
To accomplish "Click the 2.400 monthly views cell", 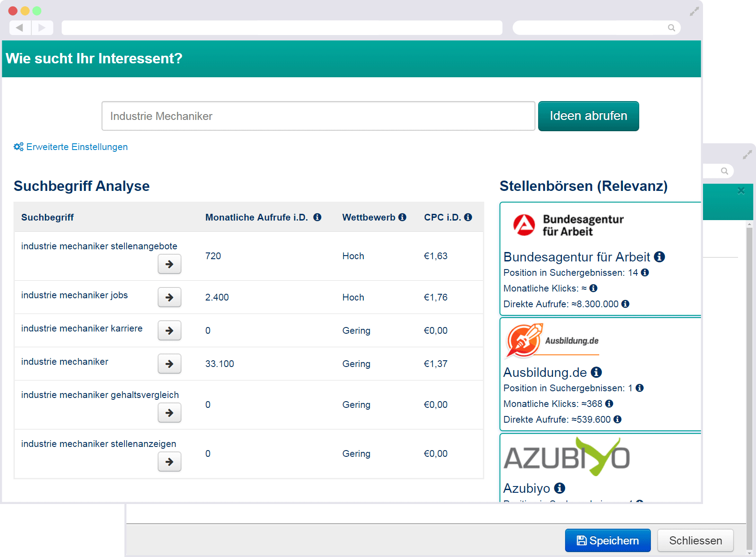I will coord(217,297).
